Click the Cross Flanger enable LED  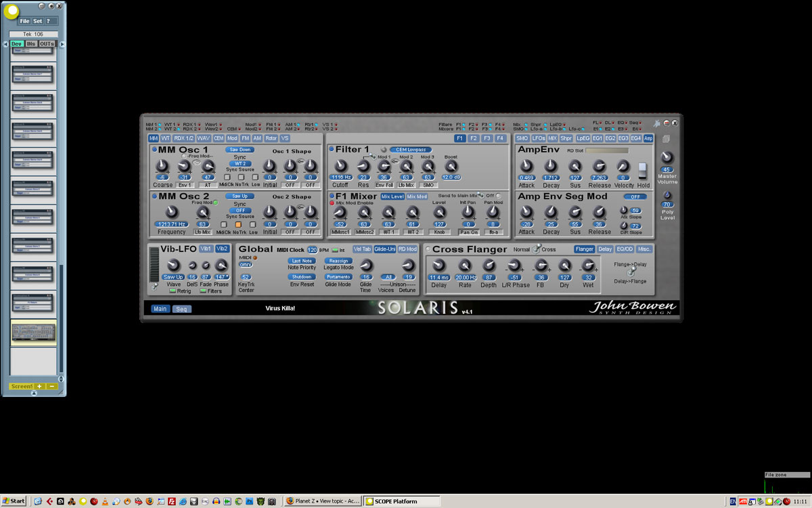click(x=428, y=249)
